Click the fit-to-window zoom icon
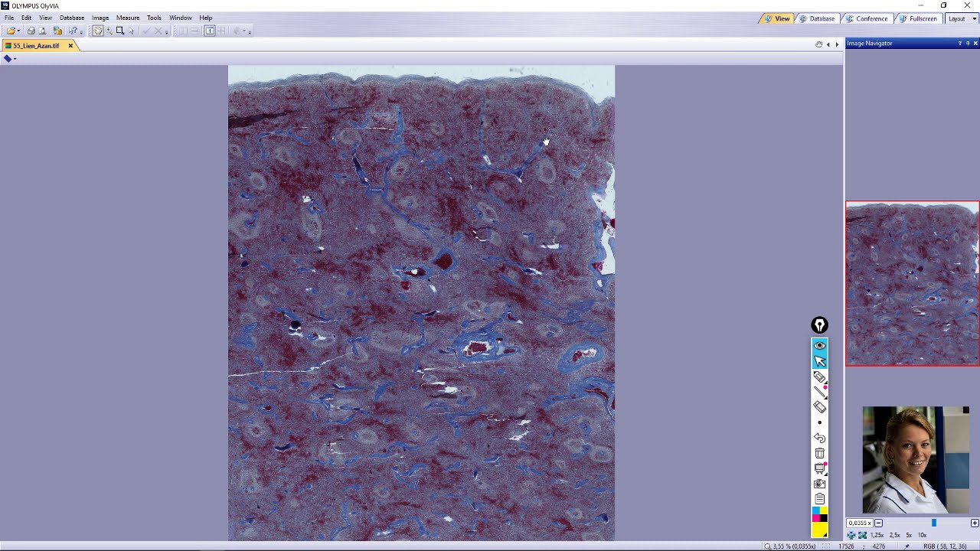Screen dimensions: 980x551 851,535
